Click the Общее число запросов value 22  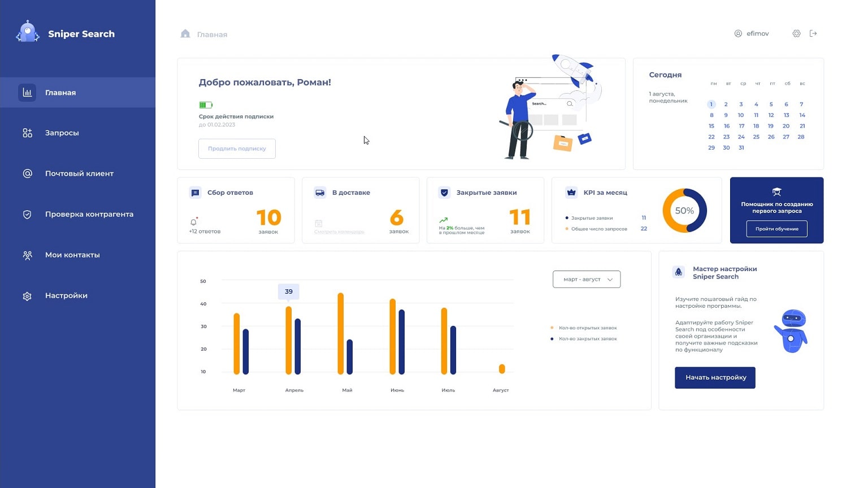coord(644,229)
